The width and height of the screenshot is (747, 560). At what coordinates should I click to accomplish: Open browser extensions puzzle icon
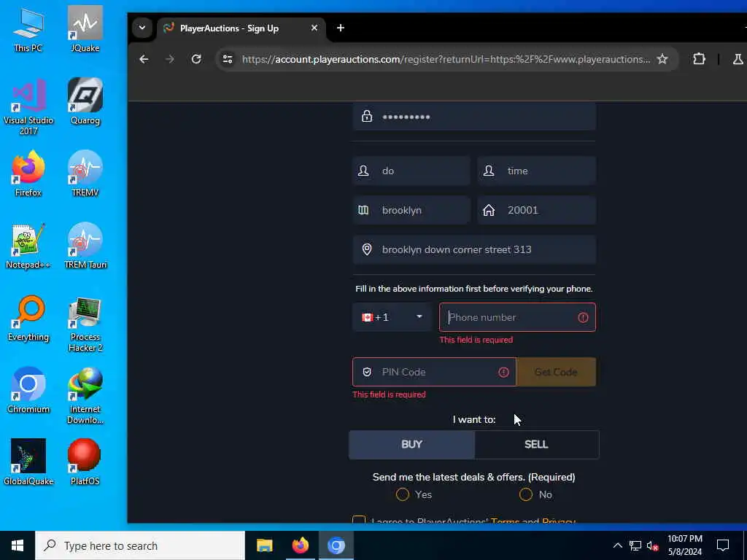point(699,59)
